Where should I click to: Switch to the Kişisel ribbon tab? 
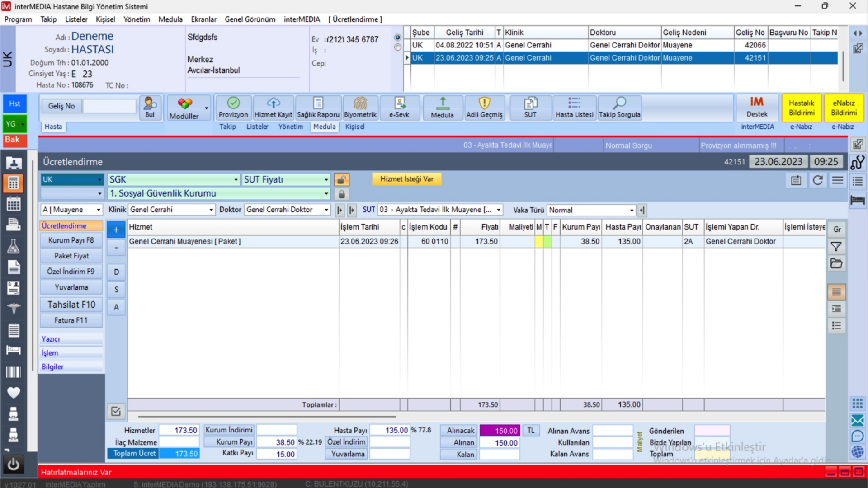354,127
